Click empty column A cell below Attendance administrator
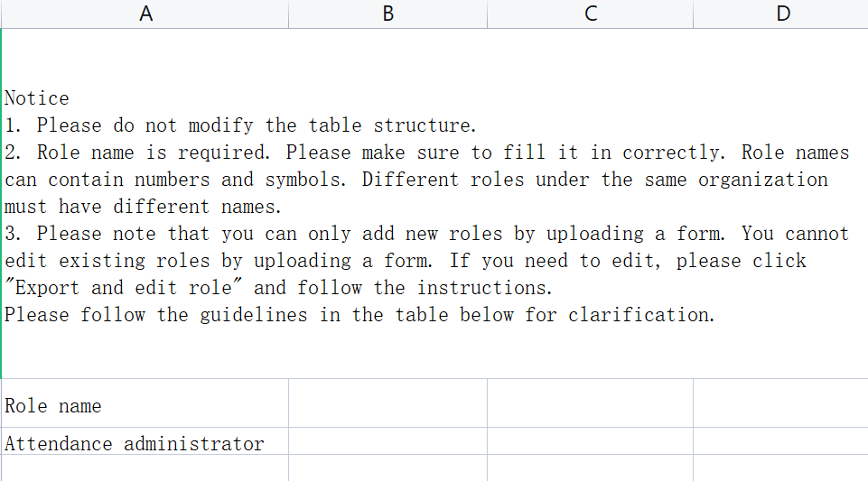The image size is (868, 481). tap(145, 468)
